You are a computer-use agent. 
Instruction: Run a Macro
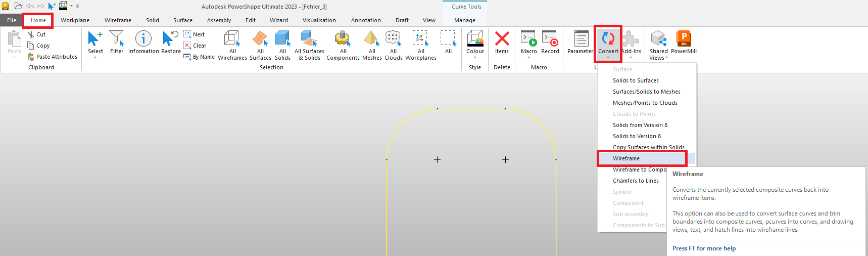pyautogui.click(x=529, y=41)
